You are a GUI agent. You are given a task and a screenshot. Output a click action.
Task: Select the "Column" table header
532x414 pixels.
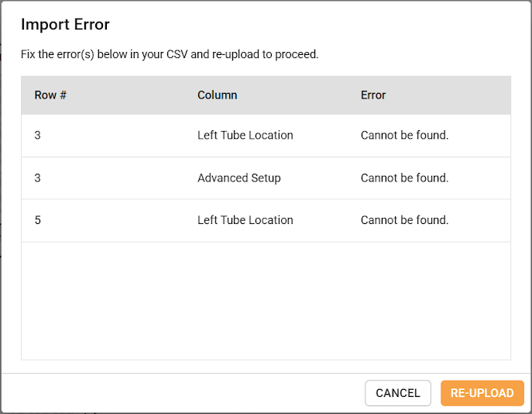[x=217, y=95]
